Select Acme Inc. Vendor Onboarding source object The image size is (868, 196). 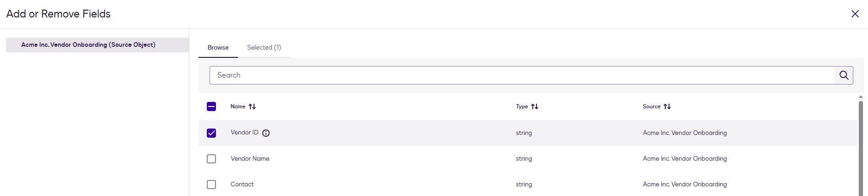tap(88, 45)
